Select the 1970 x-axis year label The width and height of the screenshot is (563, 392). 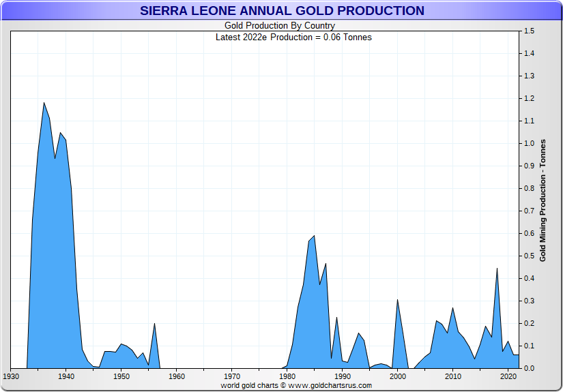[x=232, y=376]
